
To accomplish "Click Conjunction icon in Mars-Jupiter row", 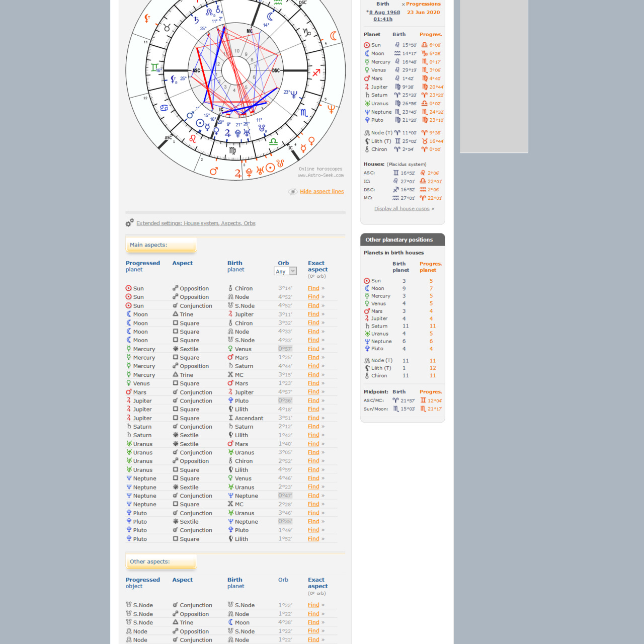I will point(175,392).
